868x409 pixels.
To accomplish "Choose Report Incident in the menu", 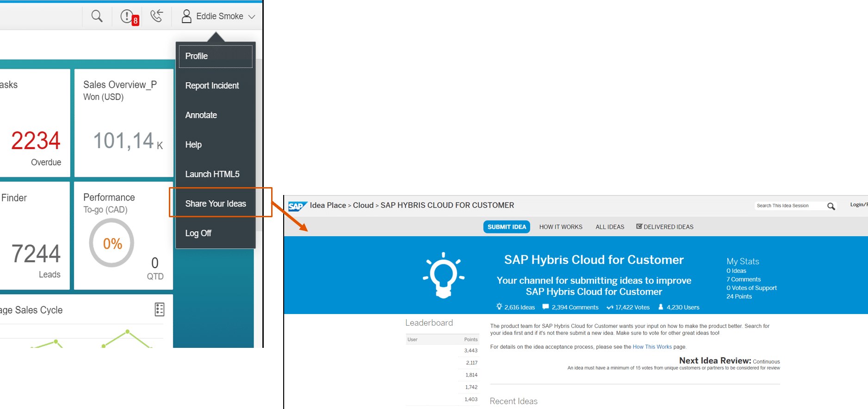I will 212,86.
